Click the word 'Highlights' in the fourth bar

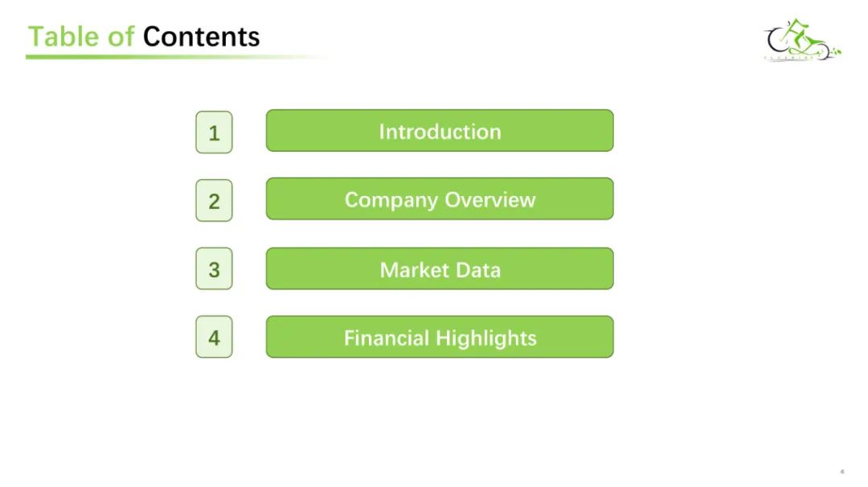(486, 338)
